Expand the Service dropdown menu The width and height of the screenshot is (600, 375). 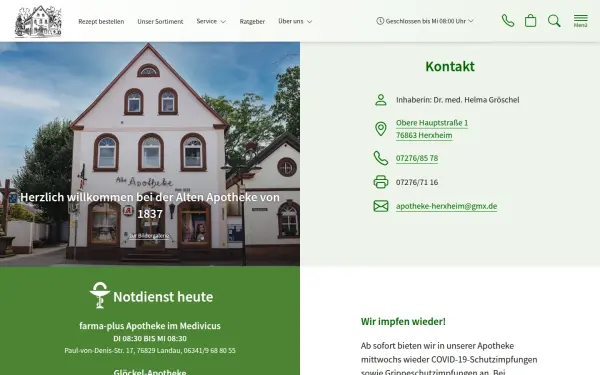tap(211, 21)
